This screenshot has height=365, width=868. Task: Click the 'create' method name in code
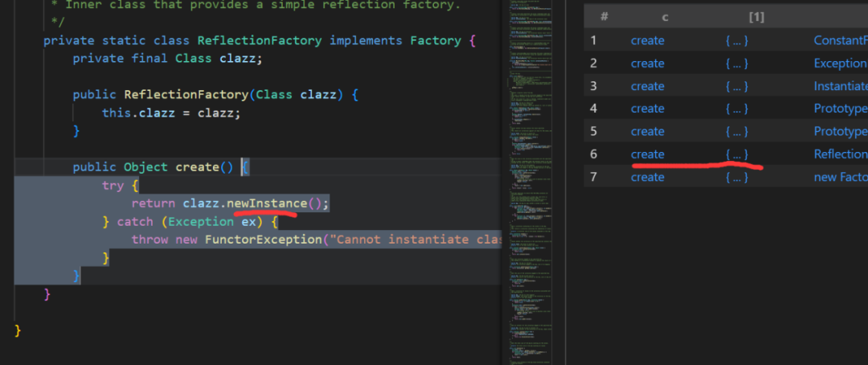[198, 166]
